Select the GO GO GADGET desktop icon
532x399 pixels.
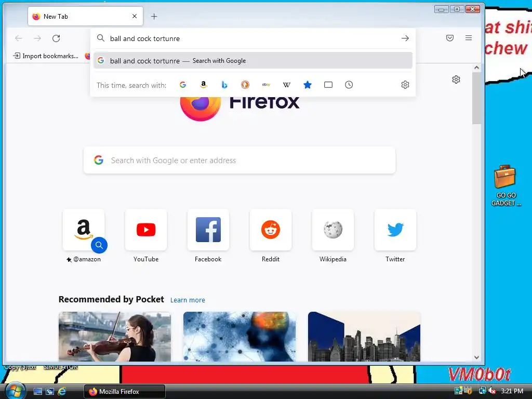pyautogui.click(x=506, y=185)
